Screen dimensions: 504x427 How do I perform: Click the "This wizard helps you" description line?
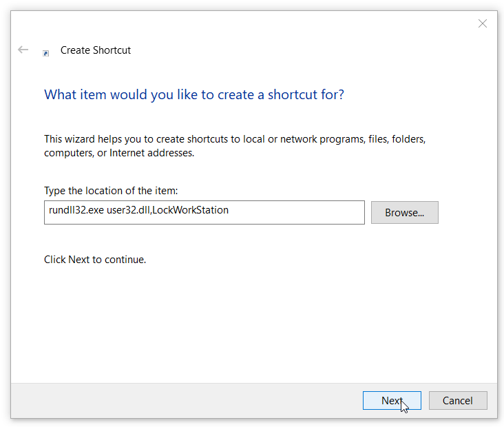235,139
